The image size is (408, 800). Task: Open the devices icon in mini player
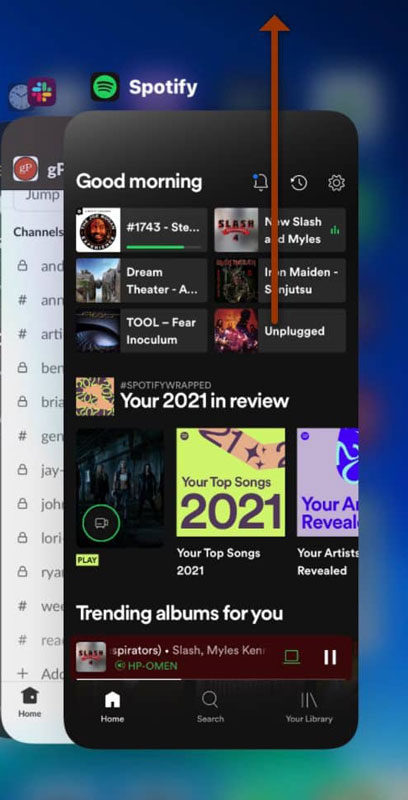[x=291, y=657]
